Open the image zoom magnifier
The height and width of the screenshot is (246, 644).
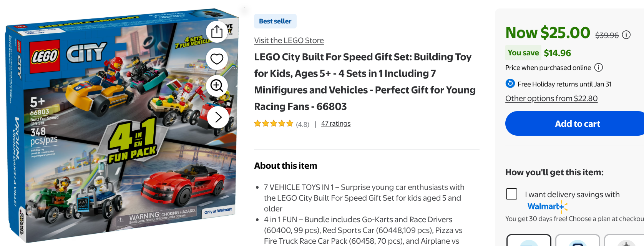point(217,86)
